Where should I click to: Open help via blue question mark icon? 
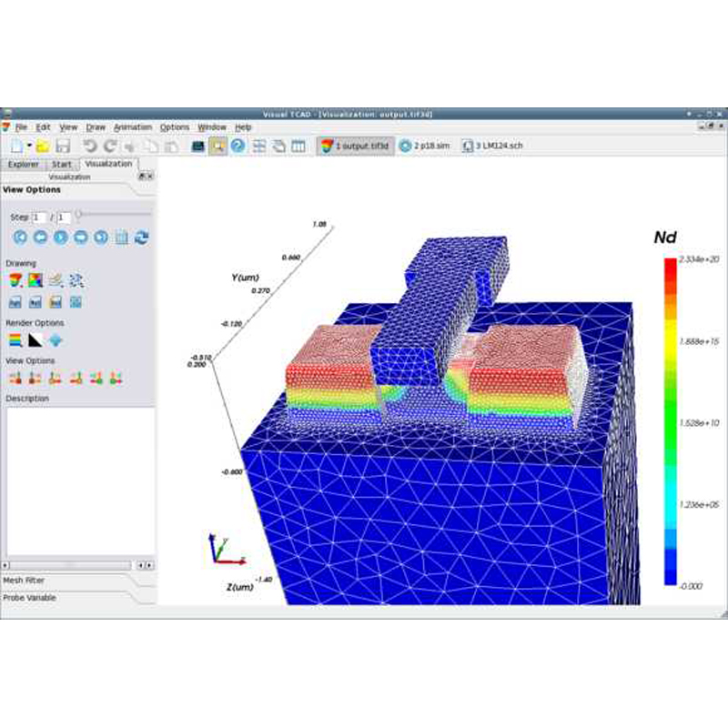[x=238, y=146]
